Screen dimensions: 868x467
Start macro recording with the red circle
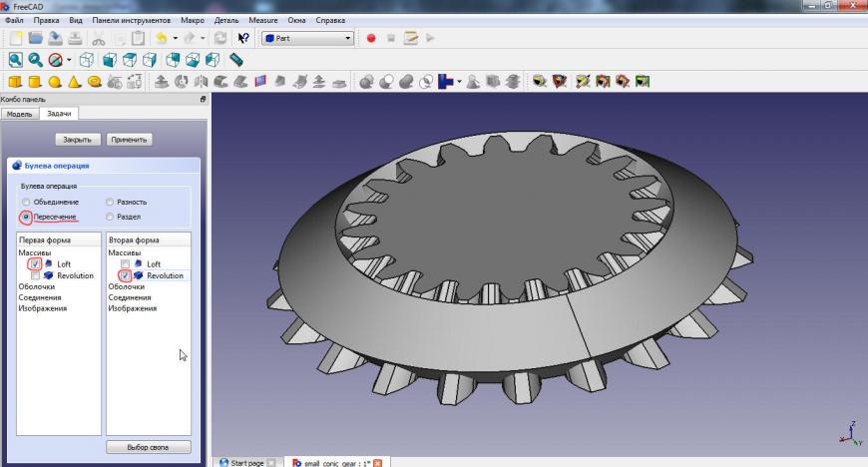tap(371, 38)
